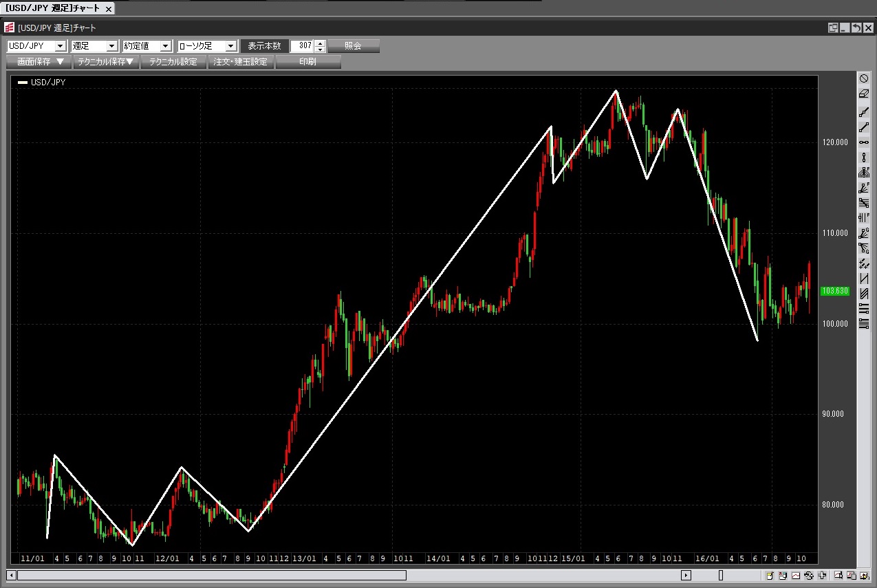Choose the vertical line drawing tool
The height and width of the screenshot is (588, 877).
[x=864, y=157]
